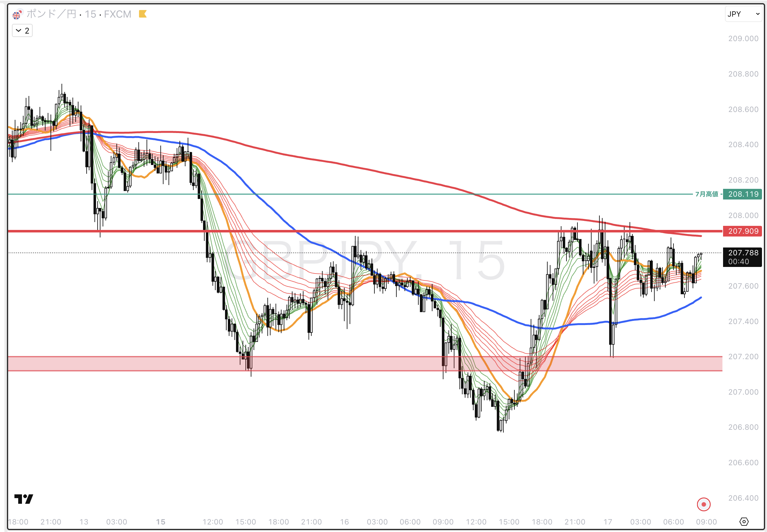Click the TradingView logo

[x=24, y=499]
